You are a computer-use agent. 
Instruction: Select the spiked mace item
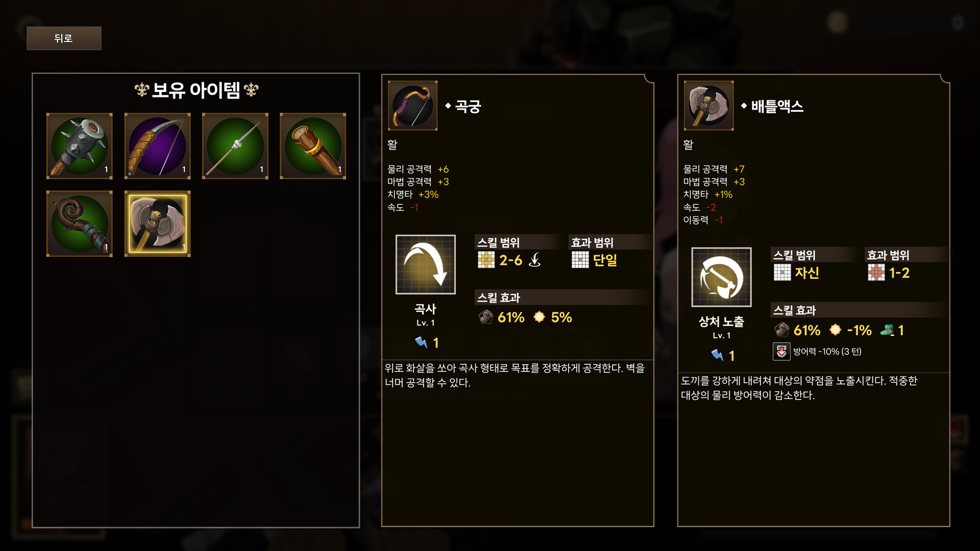79,146
